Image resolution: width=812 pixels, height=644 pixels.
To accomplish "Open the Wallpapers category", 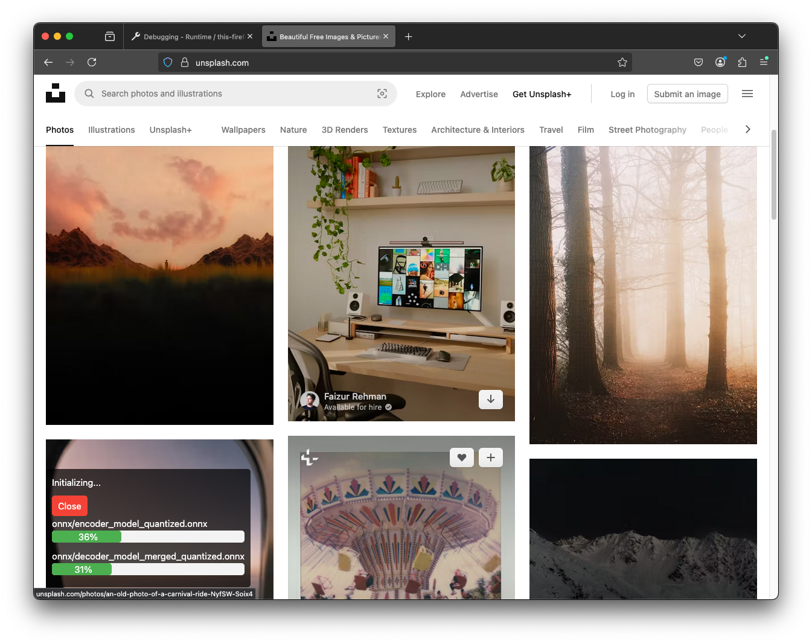I will pyautogui.click(x=243, y=130).
